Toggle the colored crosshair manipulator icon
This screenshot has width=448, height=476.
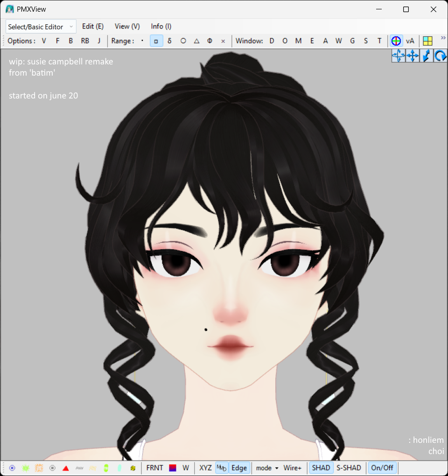396,41
